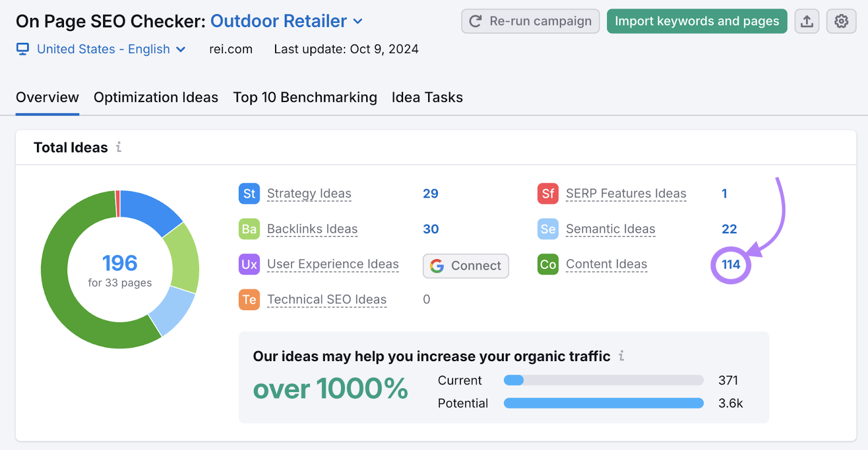
Task: Expand the Outdoor Retailer campaign dropdown
Action: tap(358, 22)
